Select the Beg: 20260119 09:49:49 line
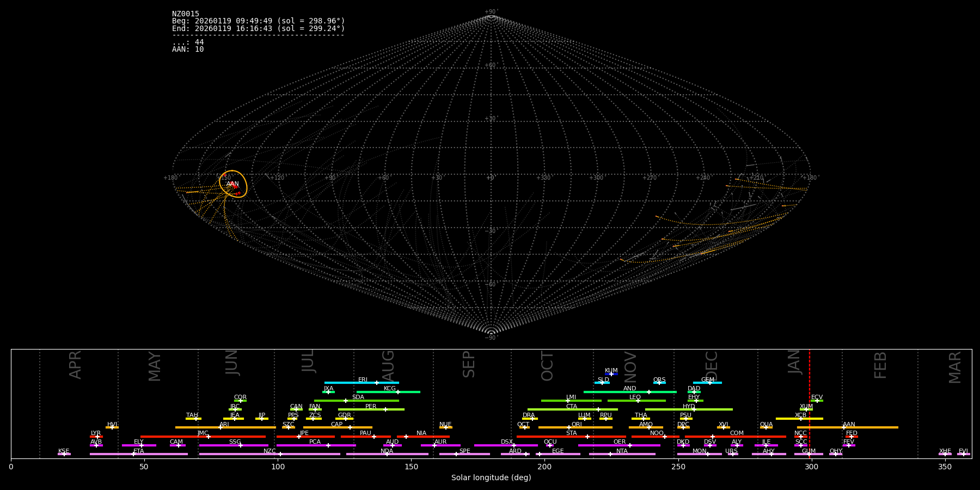Viewport: 980px width, 490px height. (259, 21)
